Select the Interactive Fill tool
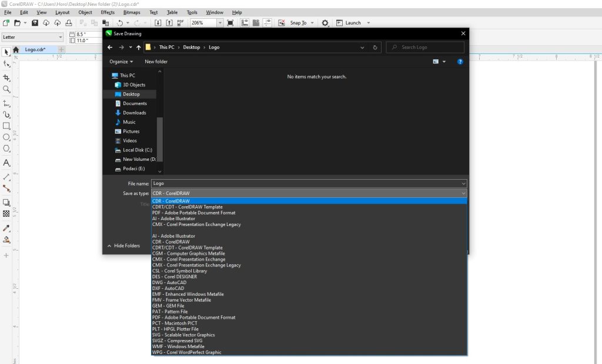The image size is (602, 364). click(6, 240)
